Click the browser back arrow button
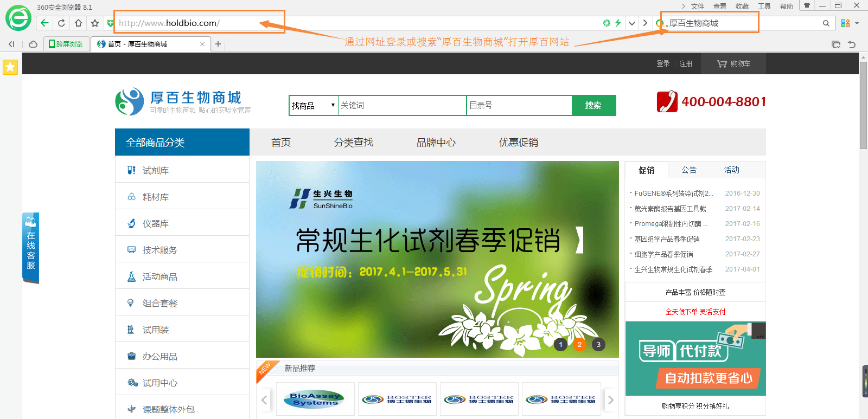This screenshot has width=868, height=419. point(44,23)
